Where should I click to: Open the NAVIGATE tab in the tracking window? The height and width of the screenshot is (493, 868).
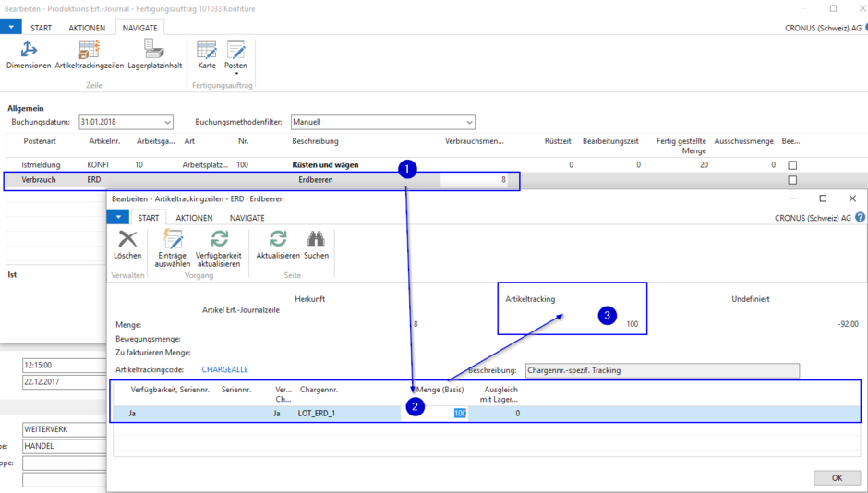tap(247, 218)
